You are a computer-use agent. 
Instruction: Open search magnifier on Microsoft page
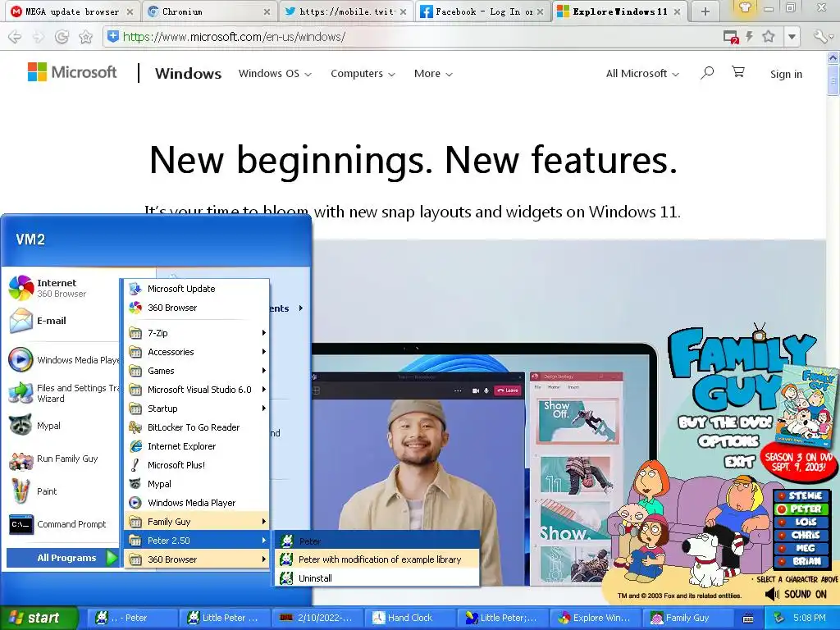tap(707, 73)
